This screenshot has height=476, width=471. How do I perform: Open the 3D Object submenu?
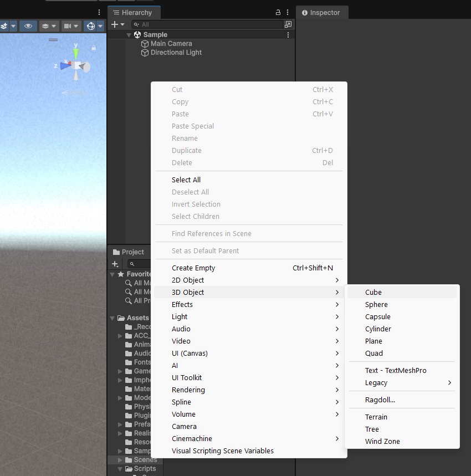coord(249,293)
